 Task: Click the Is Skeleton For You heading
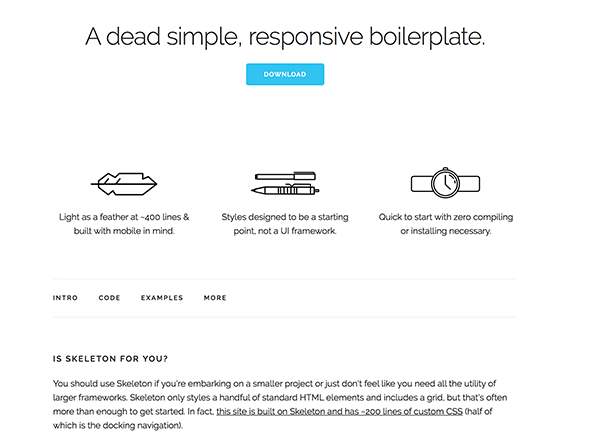[110, 359]
